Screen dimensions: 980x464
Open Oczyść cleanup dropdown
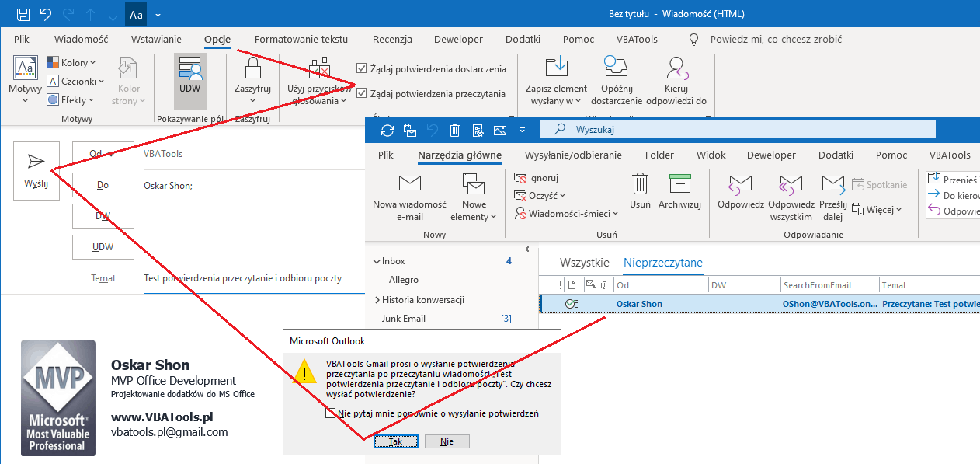[x=540, y=195]
